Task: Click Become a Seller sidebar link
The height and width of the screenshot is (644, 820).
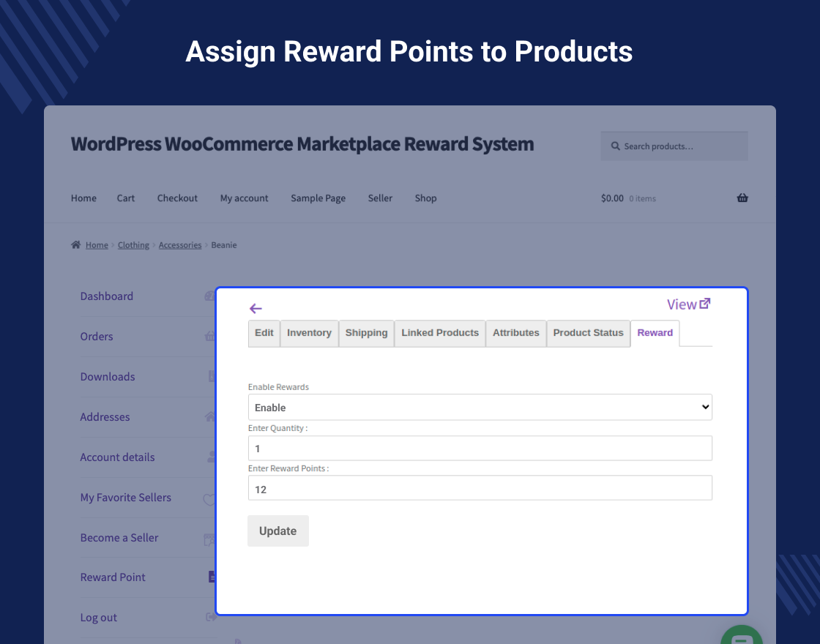Action: [119, 538]
